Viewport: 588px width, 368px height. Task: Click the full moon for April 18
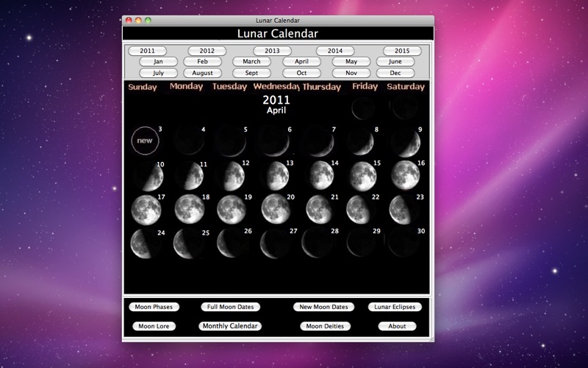(190, 209)
